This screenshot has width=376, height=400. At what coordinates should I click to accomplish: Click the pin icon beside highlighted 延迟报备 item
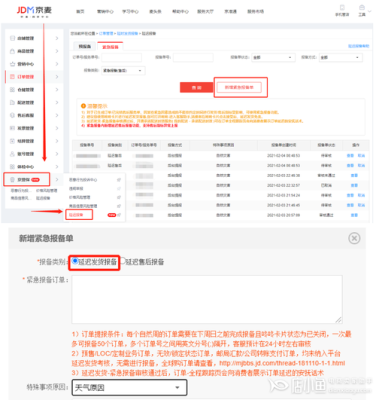click(119, 215)
